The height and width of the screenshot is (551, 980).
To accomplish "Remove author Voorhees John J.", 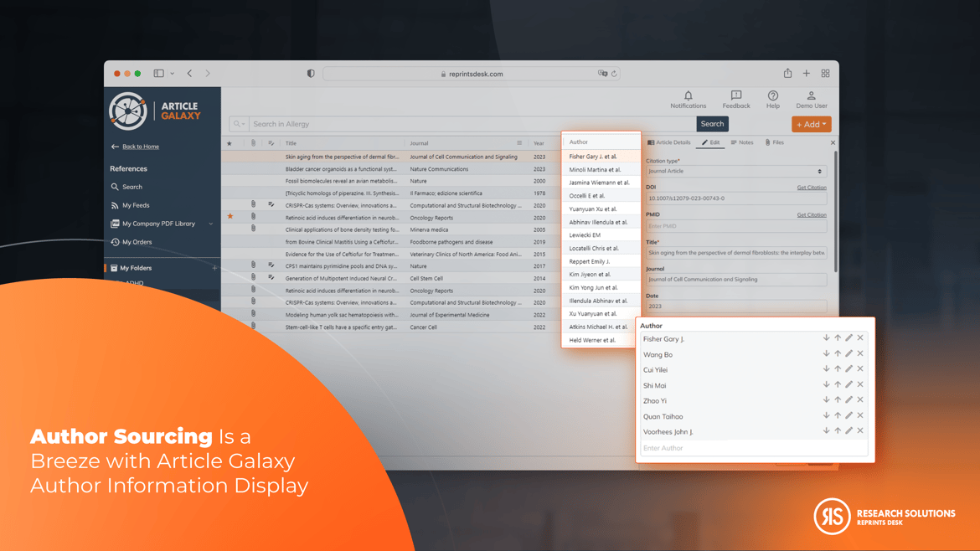I will pos(860,431).
